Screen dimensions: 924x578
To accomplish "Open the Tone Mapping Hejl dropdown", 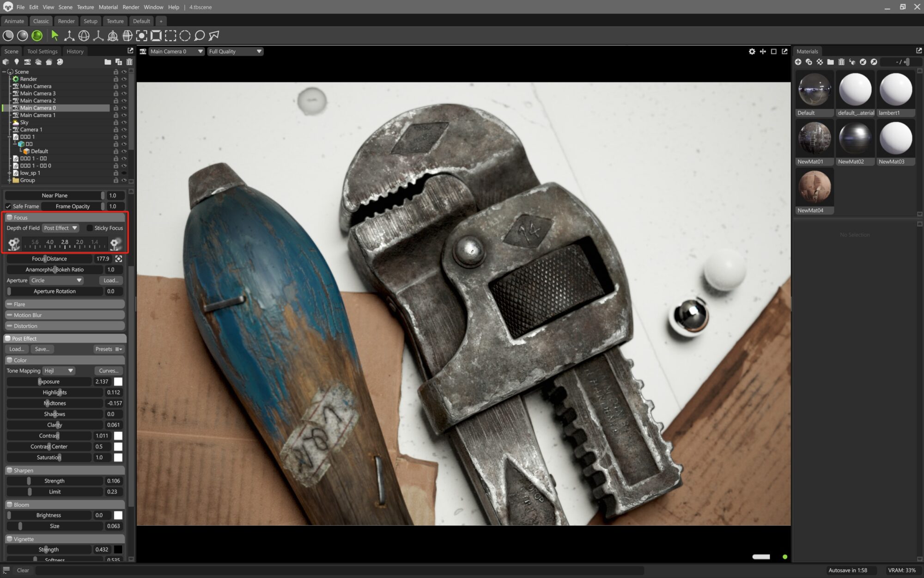I will tap(59, 371).
